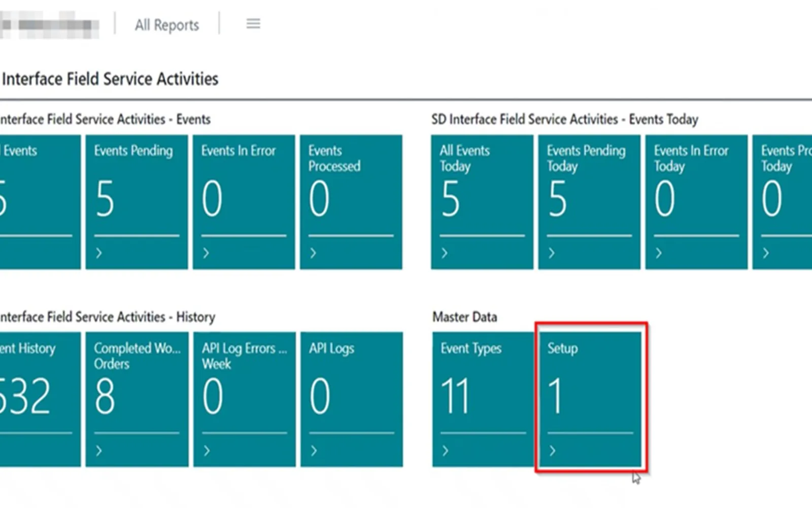The height and width of the screenshot is (508, 812).
Task: Open the Completed Work Orders tile
Action: tap(137, 399)
